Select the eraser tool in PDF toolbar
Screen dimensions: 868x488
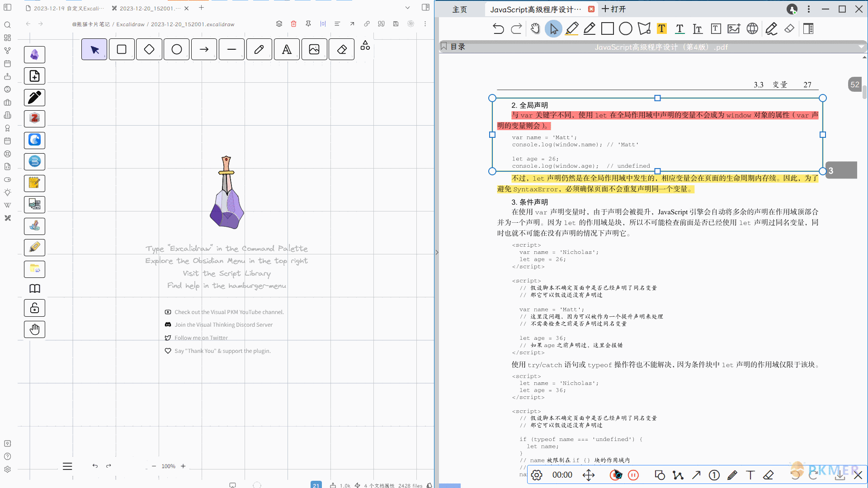coord(789,29)
